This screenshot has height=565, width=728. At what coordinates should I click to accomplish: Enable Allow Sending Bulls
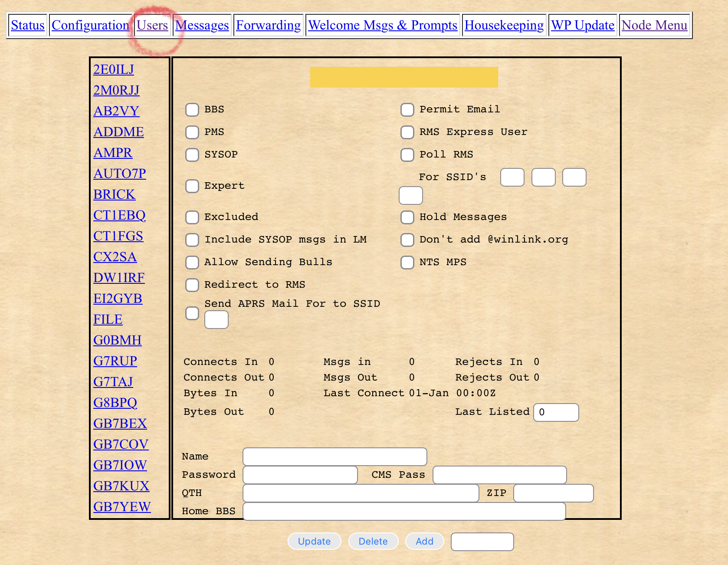[192, 263]
